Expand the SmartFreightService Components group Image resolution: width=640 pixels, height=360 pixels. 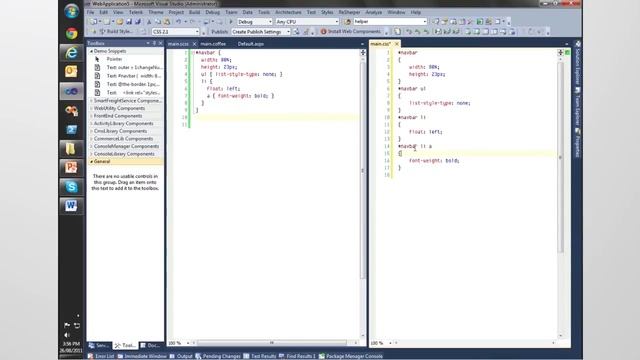point(91,100)
